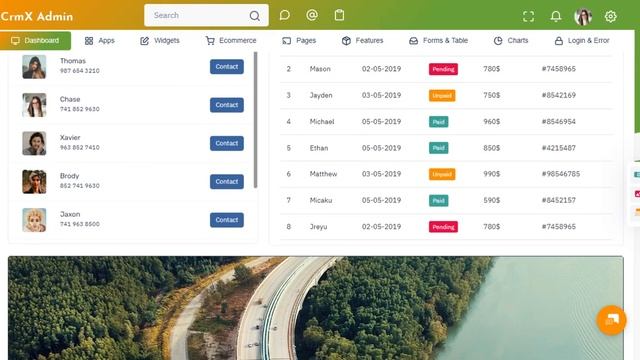Click the CrmX Admin logo

tap(37, 16)
